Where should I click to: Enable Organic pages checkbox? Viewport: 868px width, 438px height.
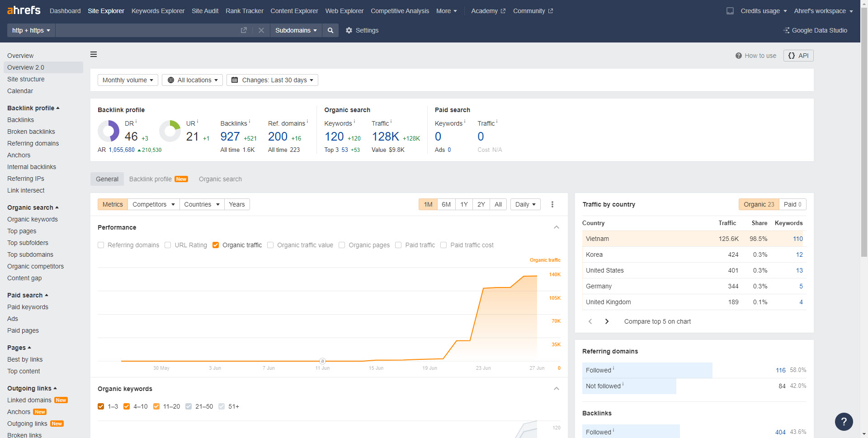[342, 245]
